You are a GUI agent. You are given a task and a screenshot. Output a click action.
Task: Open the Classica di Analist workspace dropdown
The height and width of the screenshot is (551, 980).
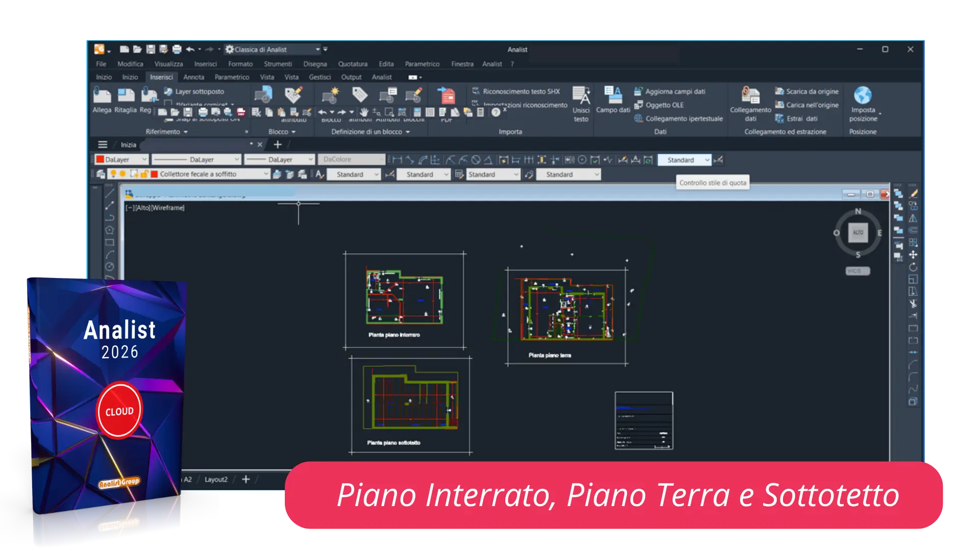tap(317, 49)
